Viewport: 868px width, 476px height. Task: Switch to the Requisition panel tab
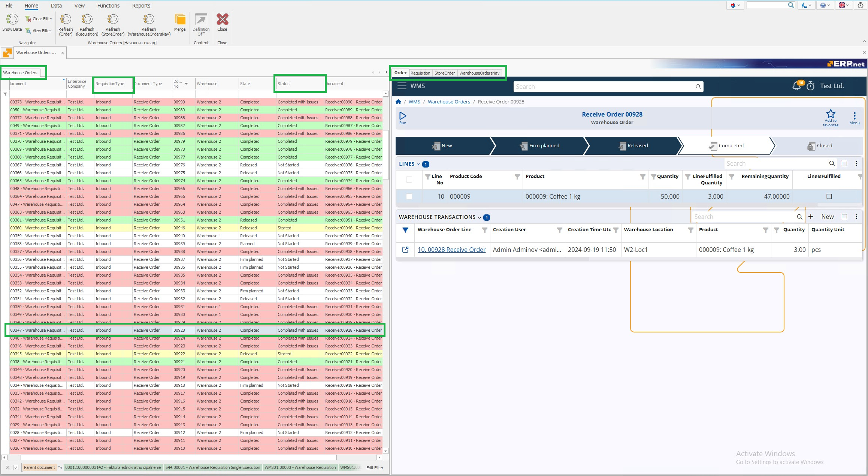click(420, 73)
